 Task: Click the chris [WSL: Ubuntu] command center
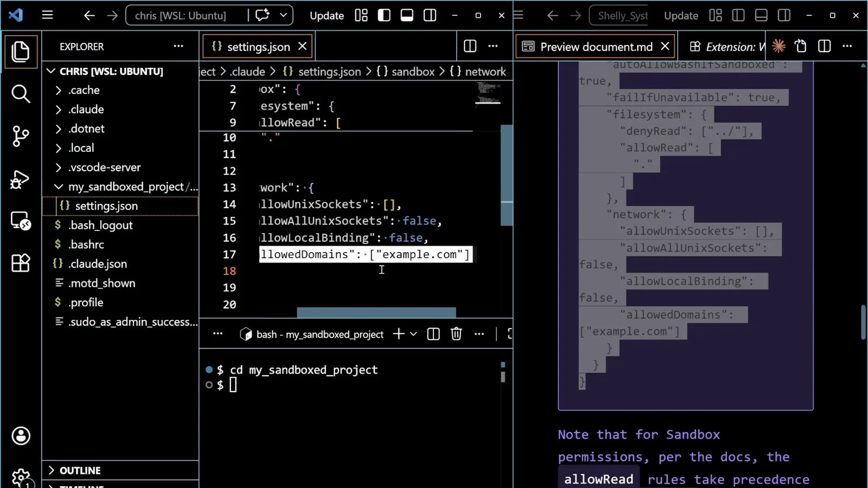[x=181, y=15]
